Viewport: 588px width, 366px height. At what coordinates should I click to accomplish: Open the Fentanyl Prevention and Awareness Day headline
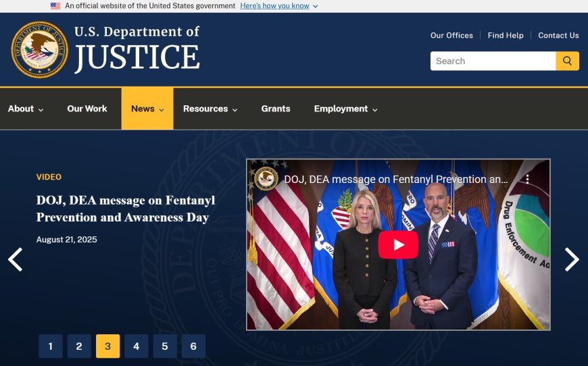point(126,209)
